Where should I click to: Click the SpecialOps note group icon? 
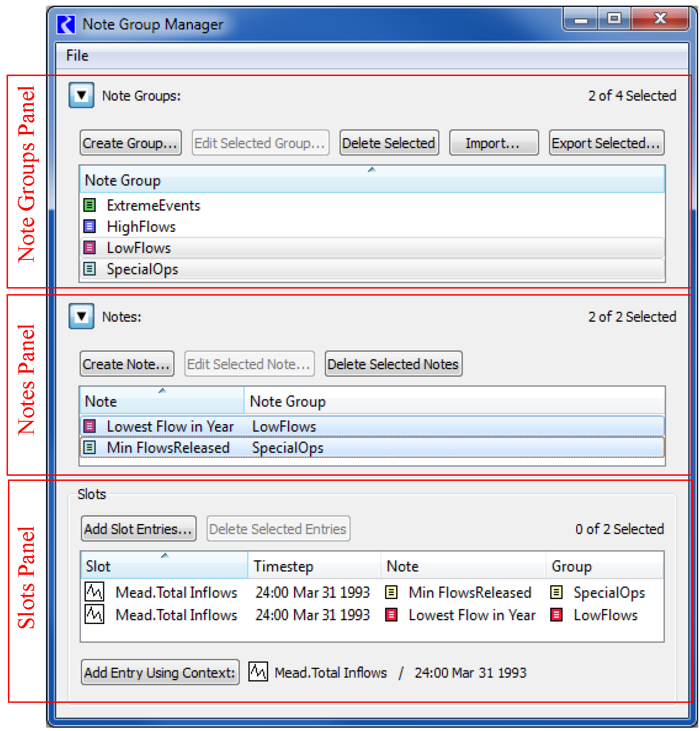click(89, 269)
